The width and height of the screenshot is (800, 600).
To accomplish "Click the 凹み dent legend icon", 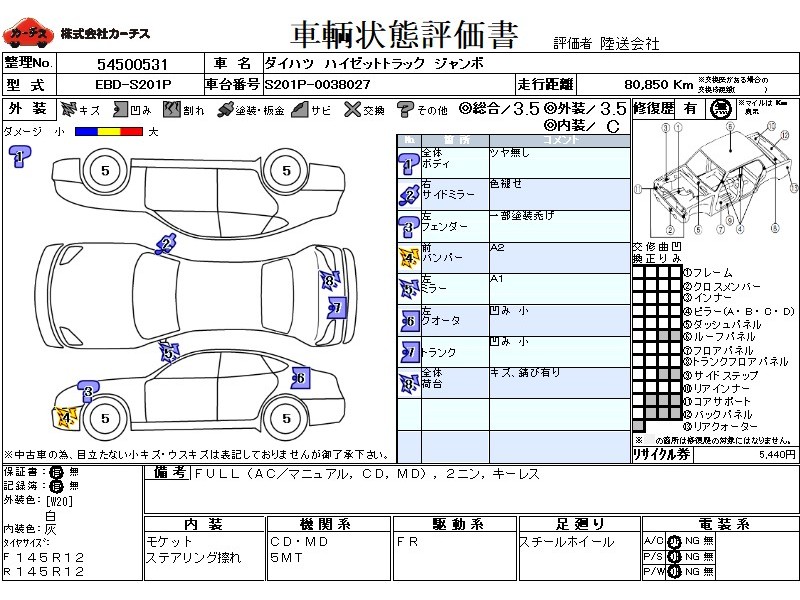I will [x=120, y=109].
